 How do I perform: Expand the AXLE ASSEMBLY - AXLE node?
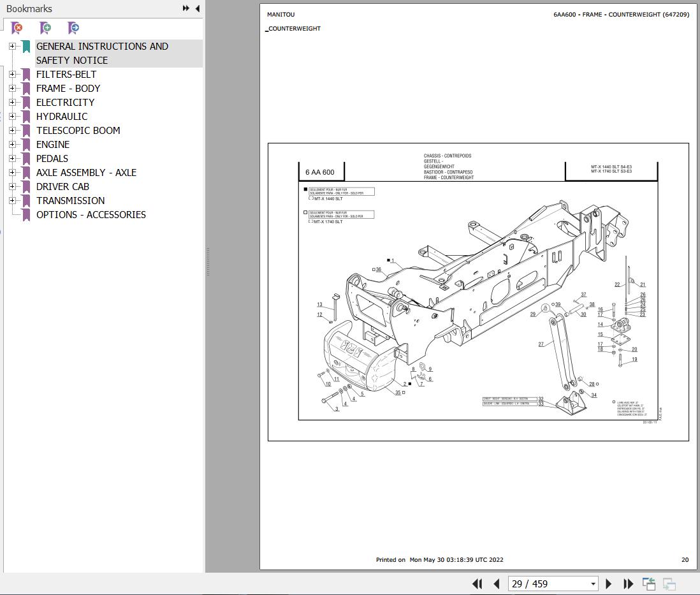tap(12, 172)
